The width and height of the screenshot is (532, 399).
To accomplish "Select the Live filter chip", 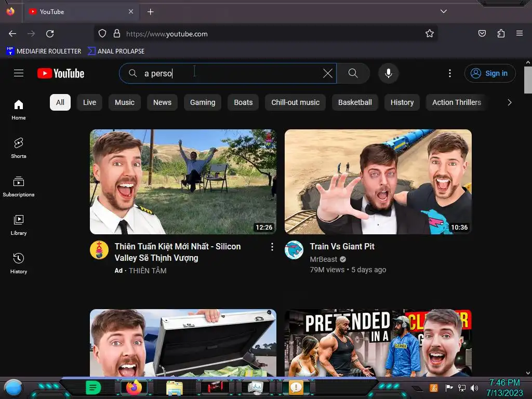I will pos(89,102).
